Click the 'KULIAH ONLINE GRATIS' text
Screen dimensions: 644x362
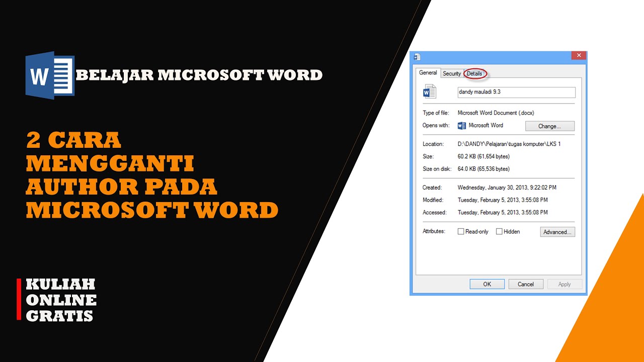(61, 300)
